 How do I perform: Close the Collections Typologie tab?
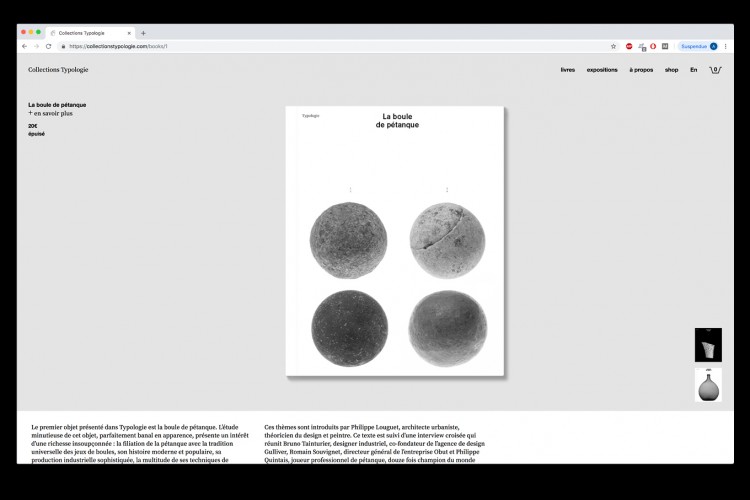[x=129, y=33]
